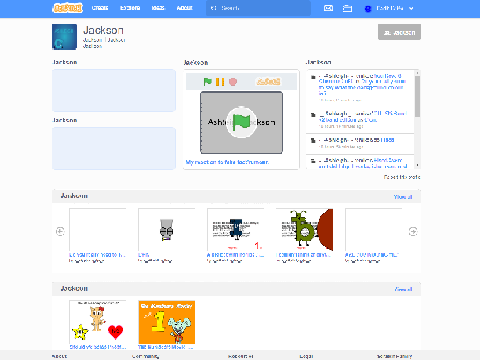Screen dimensions: 480x360
Task: Click the activity feed scrollbar thumb
Action: coord(417,96)
